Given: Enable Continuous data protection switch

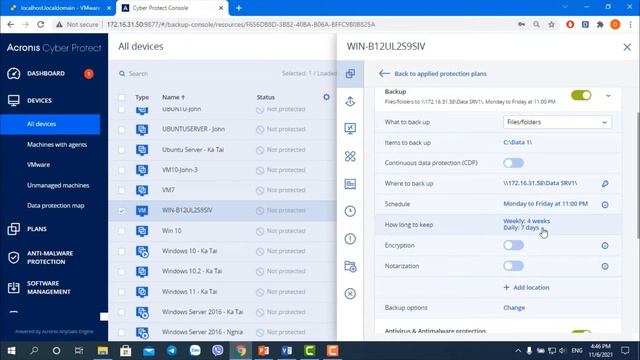Looking at the screenshot, I should 513,163.
